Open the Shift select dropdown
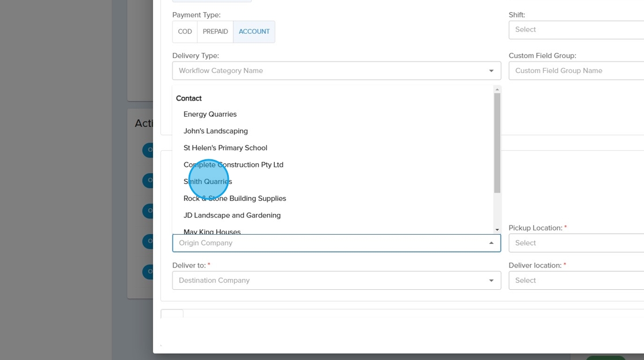 point(575,30)
